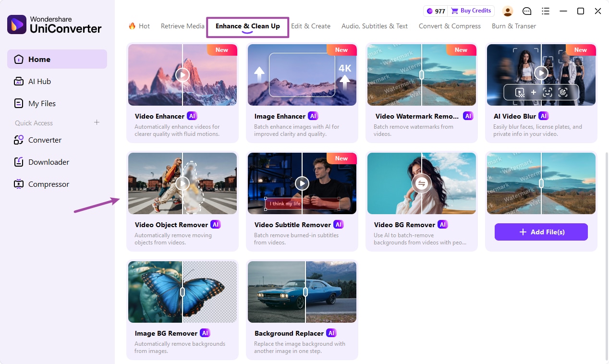The image size is (609, 364).
Task: Open the Convert & Compress tab
Action: pos(450,26)
